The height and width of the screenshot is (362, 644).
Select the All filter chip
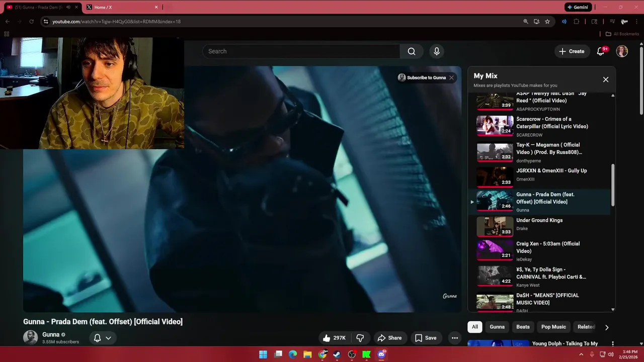[x=474, y=327]
